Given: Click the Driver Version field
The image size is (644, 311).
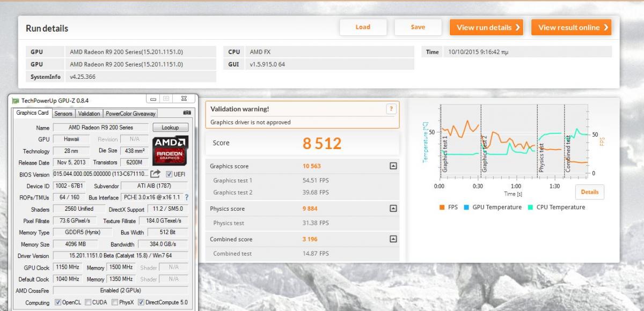Looking at the screenshot, I should click(121, 256).
